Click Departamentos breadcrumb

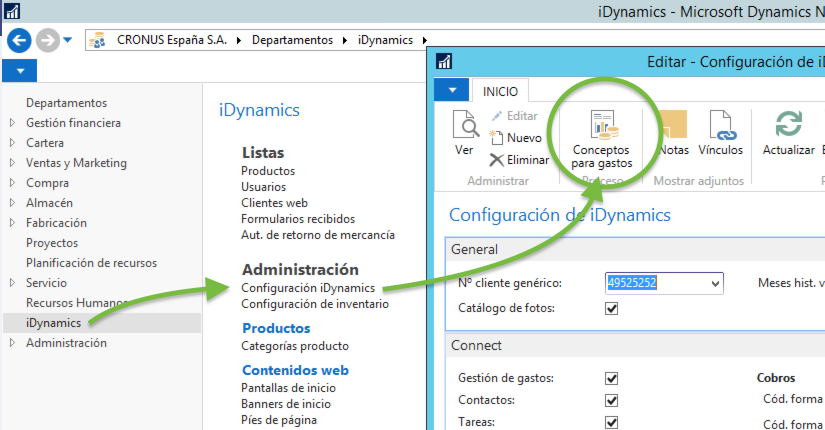pos(292,40)
